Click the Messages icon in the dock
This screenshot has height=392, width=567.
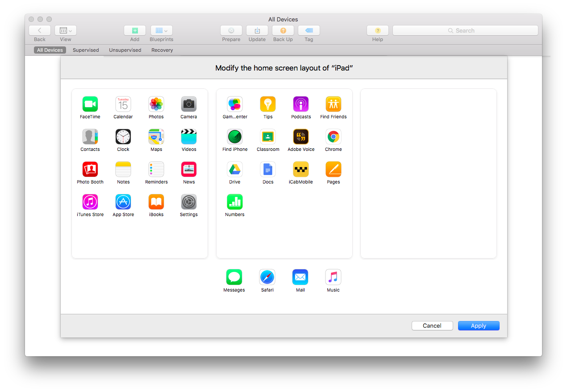(x=234, y=277)
